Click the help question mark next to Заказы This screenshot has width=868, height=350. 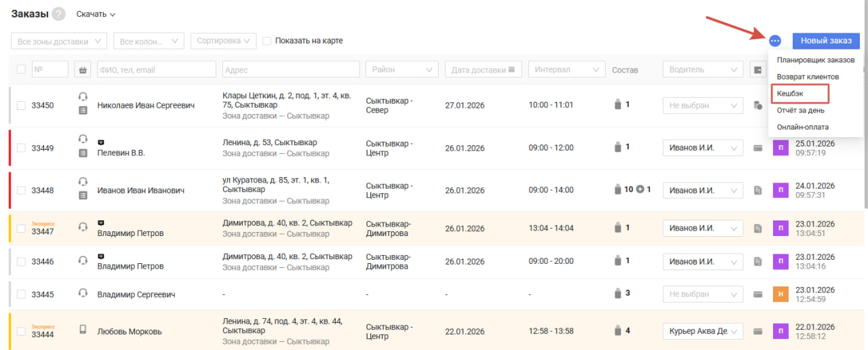pos(59,14)
